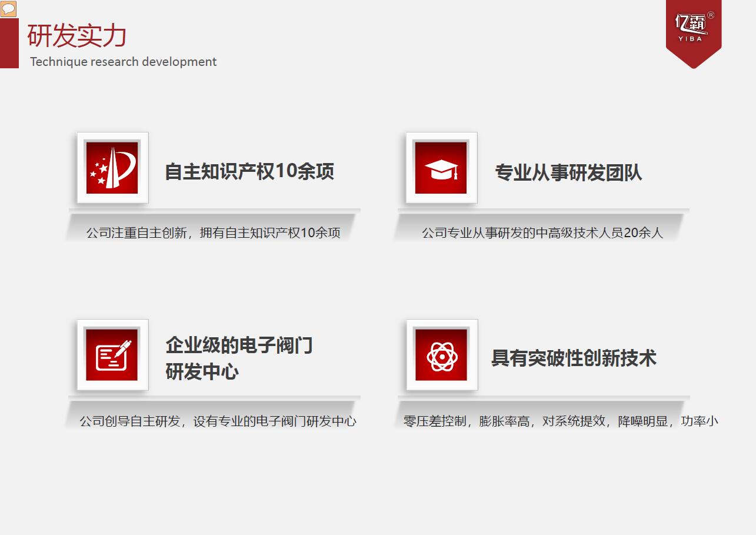Click the 功率小 text at description end
The width and height of the screenshot is (756, 535).
coord(700,421)
